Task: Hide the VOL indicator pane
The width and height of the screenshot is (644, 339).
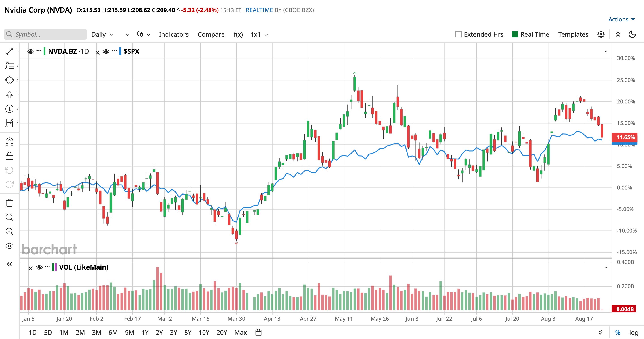Action: (39, 267)
